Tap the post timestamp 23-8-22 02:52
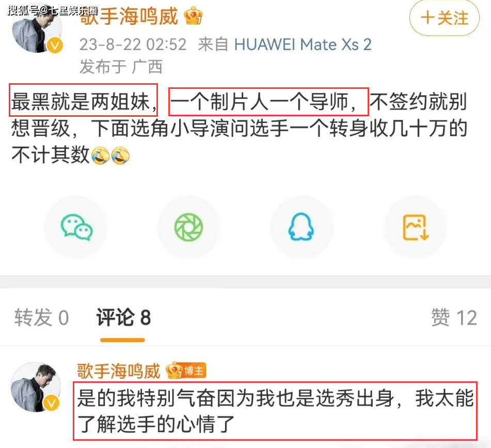 click(x=133, y=44)
